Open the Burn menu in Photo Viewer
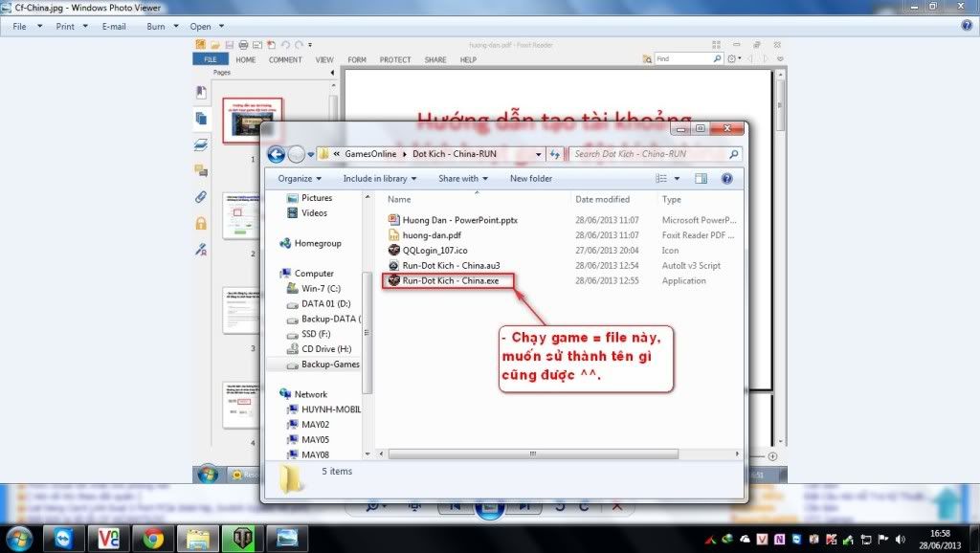 [x=156, y=27]
